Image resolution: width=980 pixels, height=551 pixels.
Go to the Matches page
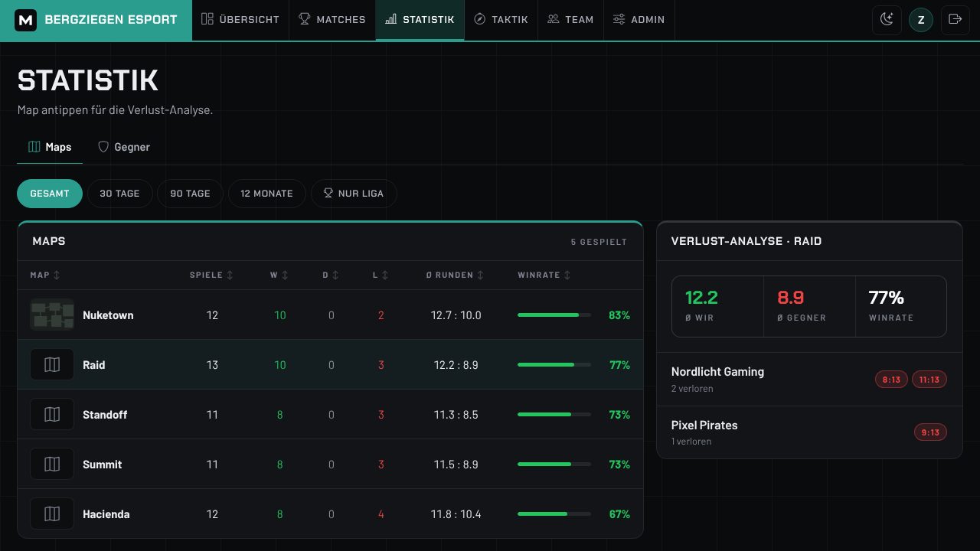[332, 20]
